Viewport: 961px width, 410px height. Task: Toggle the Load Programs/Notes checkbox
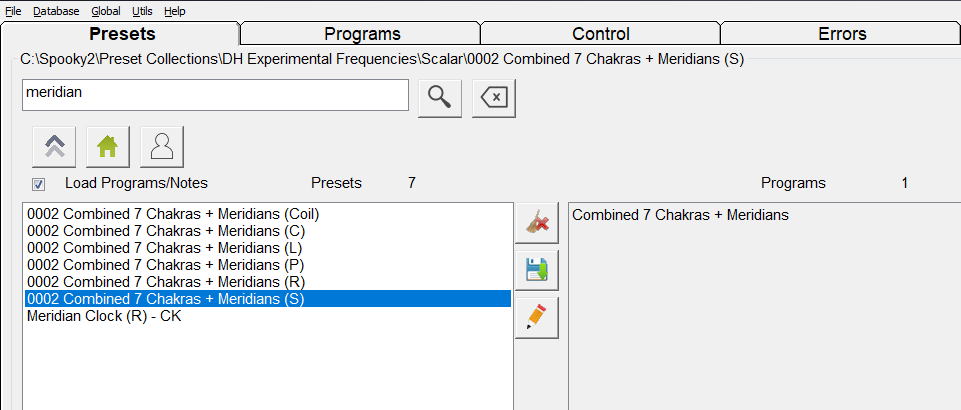(38, 184)
